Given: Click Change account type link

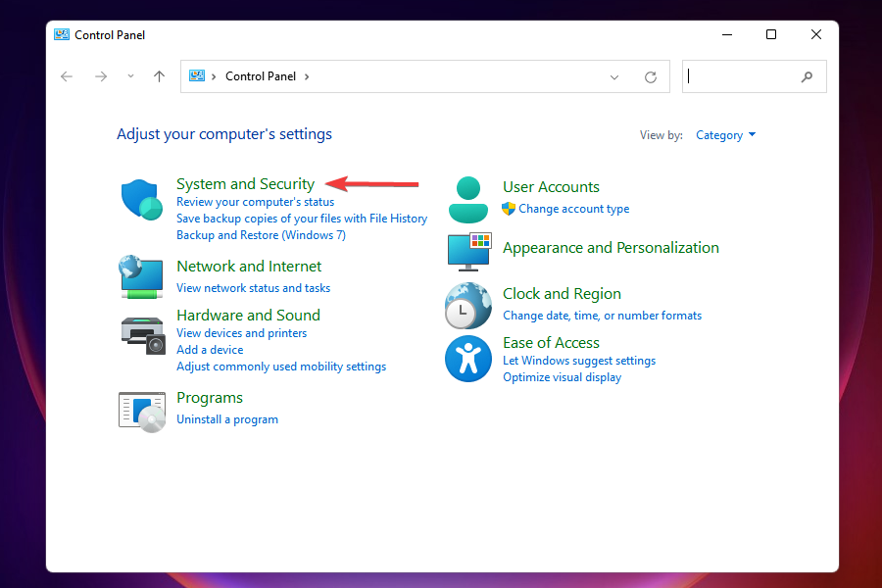Looking at the screenshot, I should (573, 209).
